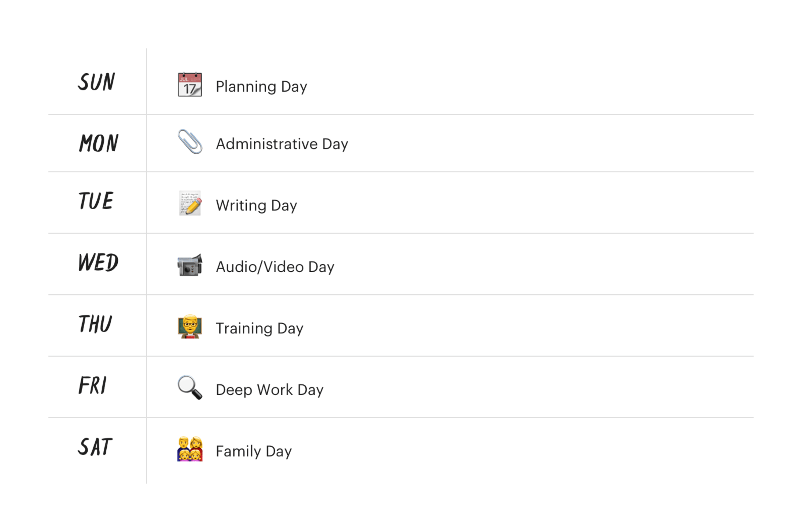Image resolution: width=802 pixels, height=532 pixels.
Task: Select the family emoji icon
Action: [x=190, y=449]
